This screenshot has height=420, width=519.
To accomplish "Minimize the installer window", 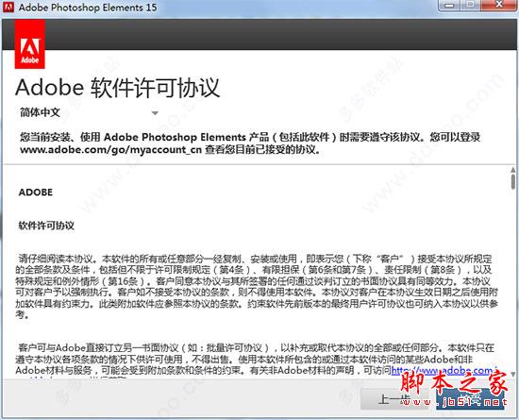I will (x=449, y=6).
